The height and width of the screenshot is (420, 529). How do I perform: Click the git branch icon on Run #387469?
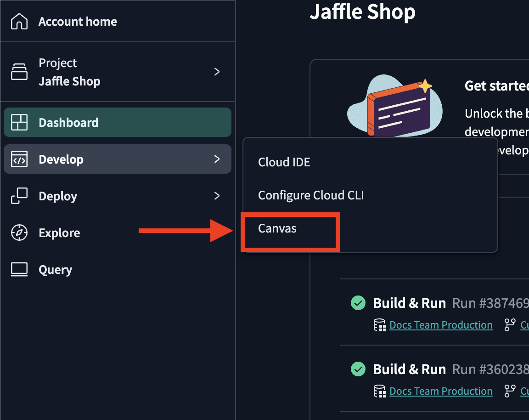(510, 325)
